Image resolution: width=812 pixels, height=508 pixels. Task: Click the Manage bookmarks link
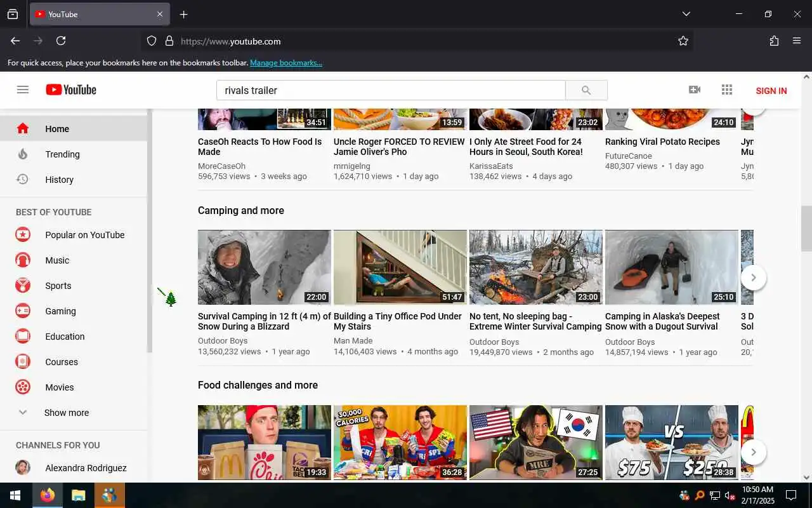point(286,62)
